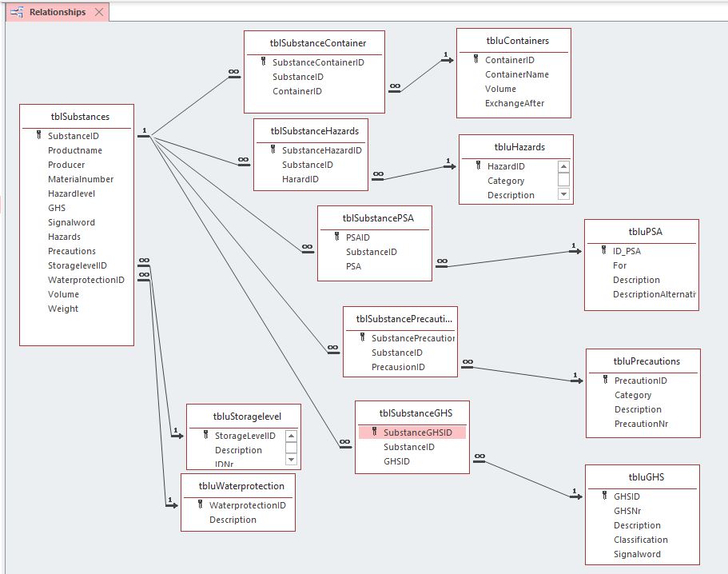Select tbluWaterprotection table title
This screenshot has width=728, height=574.
point(241,486)
